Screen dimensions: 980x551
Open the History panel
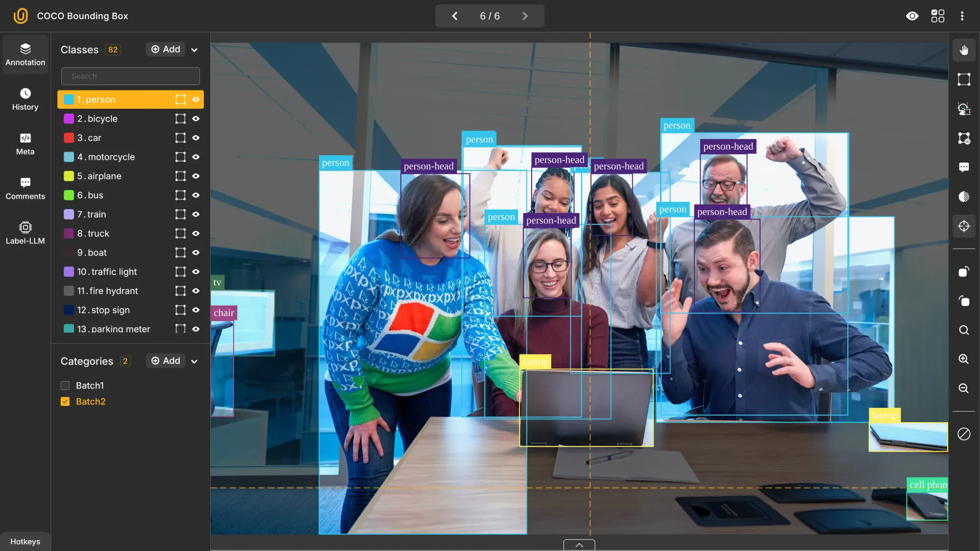25,99
